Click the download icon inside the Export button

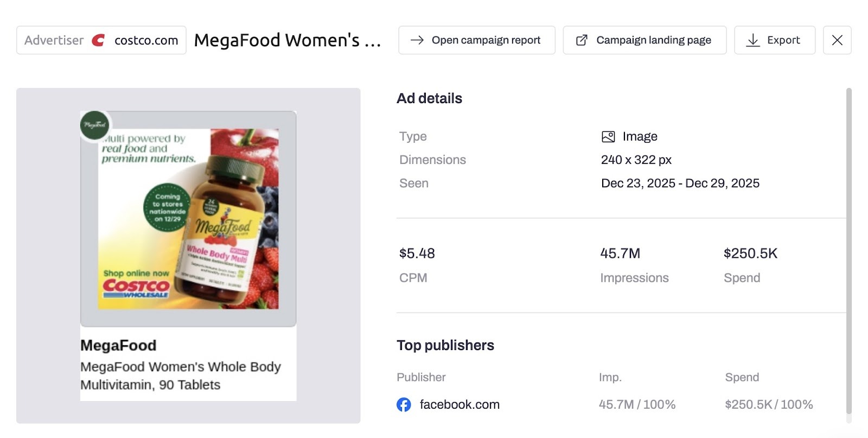pyautogui.click(x=752, y=40)
